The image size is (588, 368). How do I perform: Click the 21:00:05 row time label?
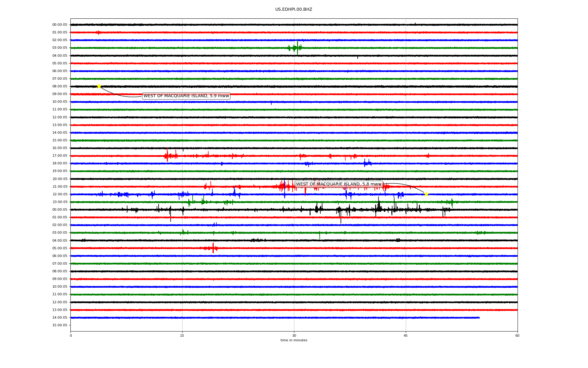[60, 187]
